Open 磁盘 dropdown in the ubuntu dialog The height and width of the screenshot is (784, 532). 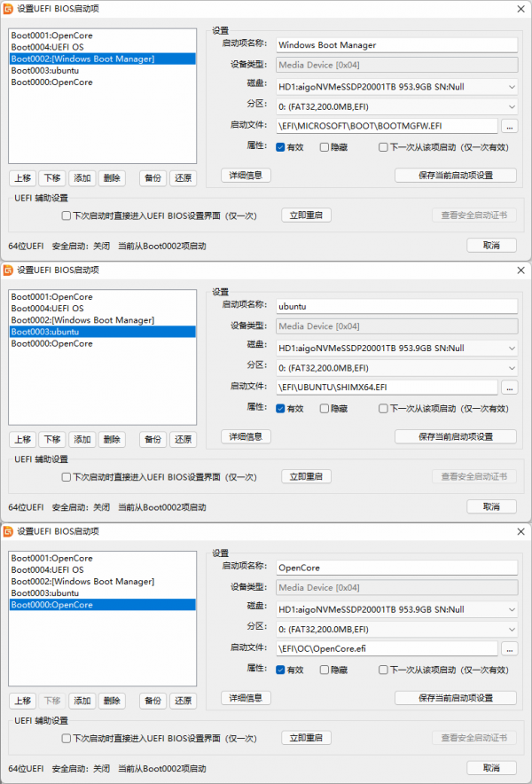[397, 348]
